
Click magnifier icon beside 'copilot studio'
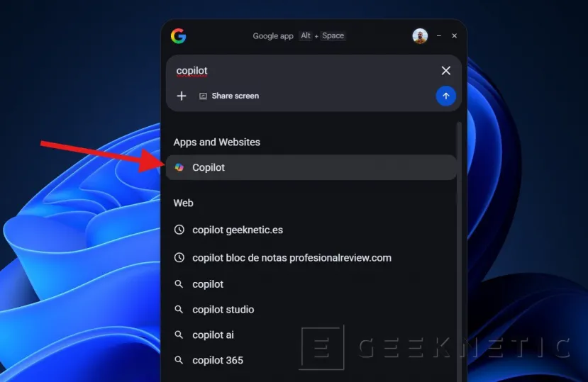click(179, 310)
